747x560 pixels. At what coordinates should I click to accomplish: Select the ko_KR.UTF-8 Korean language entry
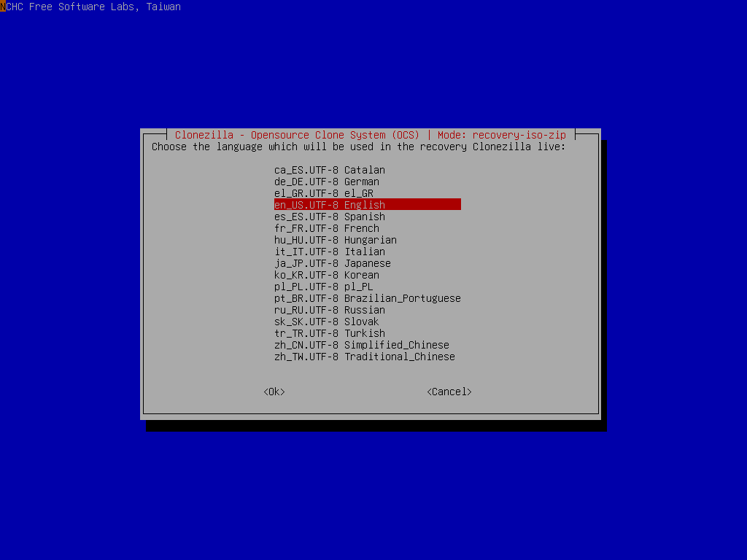click(326, 275)
